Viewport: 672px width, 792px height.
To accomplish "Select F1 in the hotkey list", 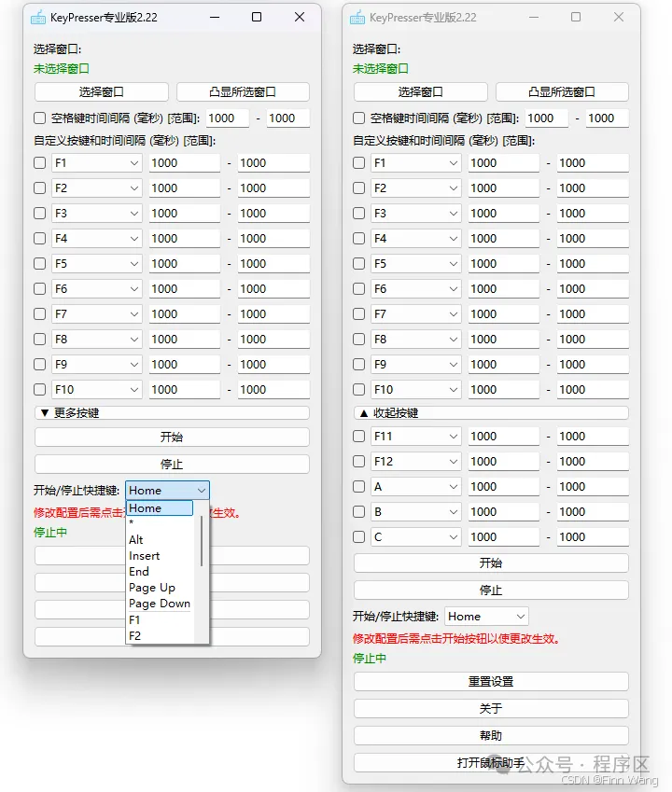I will coord(160,619).
